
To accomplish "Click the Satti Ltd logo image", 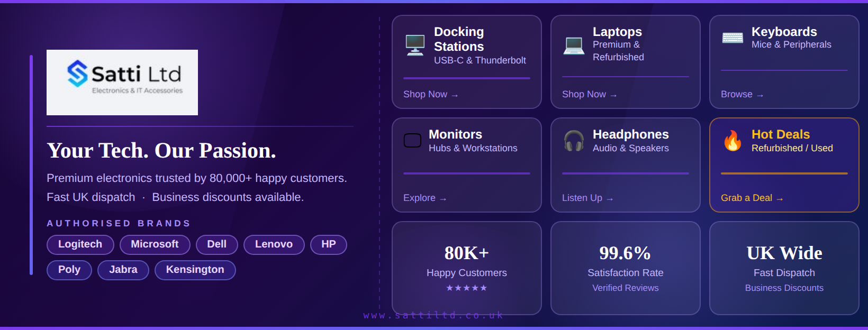I will pos(122,82).
